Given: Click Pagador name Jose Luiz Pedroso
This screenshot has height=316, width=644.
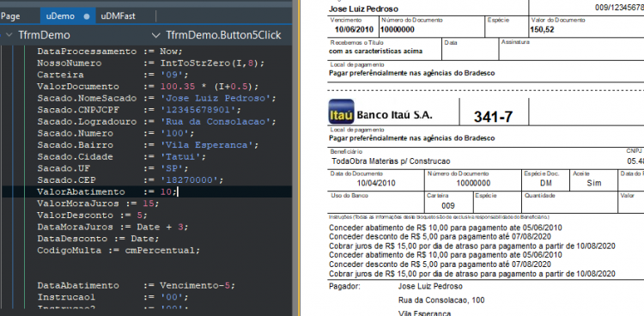Looking at the screenshot, I should pyautogui.click(x=430, y=287).
